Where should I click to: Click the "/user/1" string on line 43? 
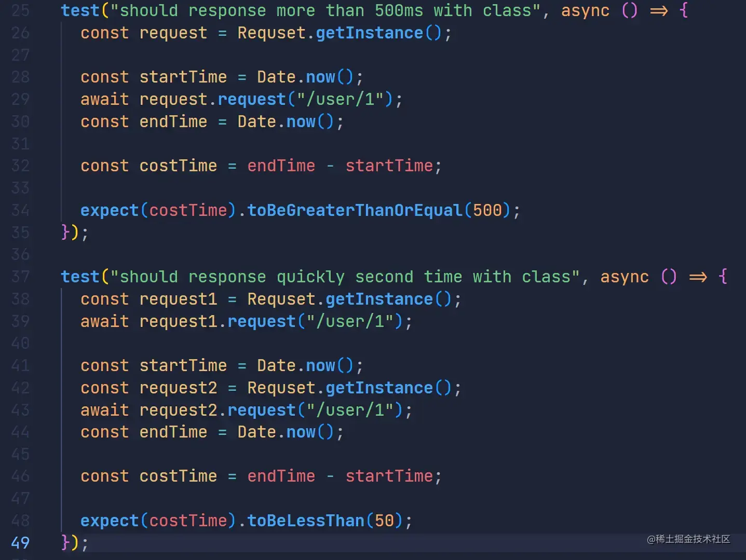click(x=350, y=410)
